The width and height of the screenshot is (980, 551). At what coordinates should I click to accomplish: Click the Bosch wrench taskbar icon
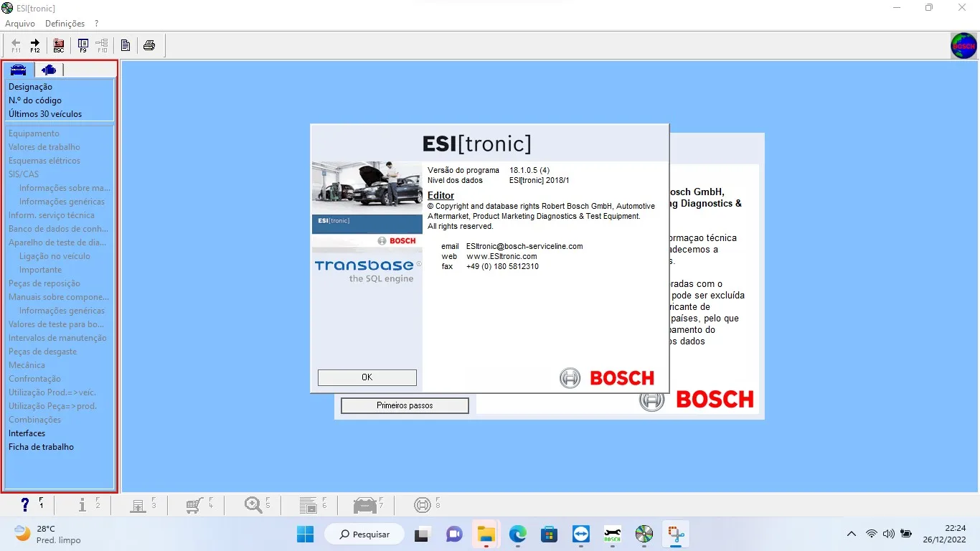tap(613, 534)
